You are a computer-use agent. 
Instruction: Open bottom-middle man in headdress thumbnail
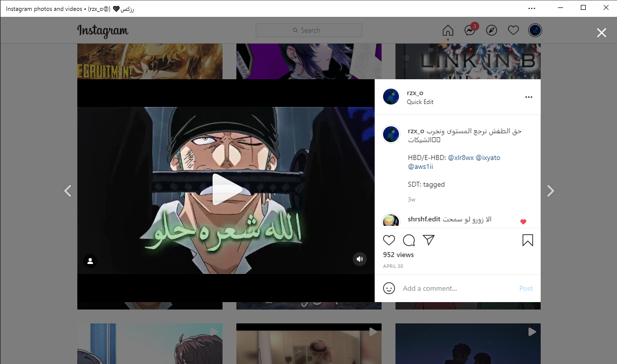click(x=309, y=344)
